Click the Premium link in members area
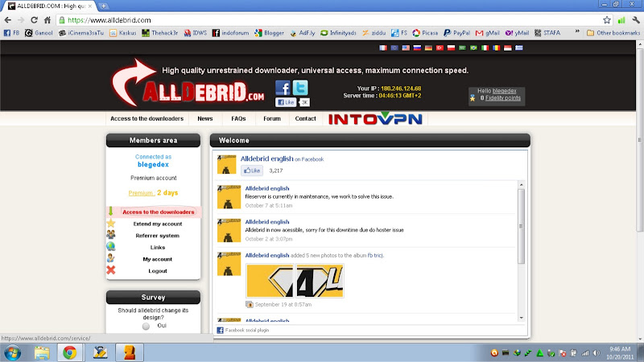The image size is (644, 362). (141, 193)
